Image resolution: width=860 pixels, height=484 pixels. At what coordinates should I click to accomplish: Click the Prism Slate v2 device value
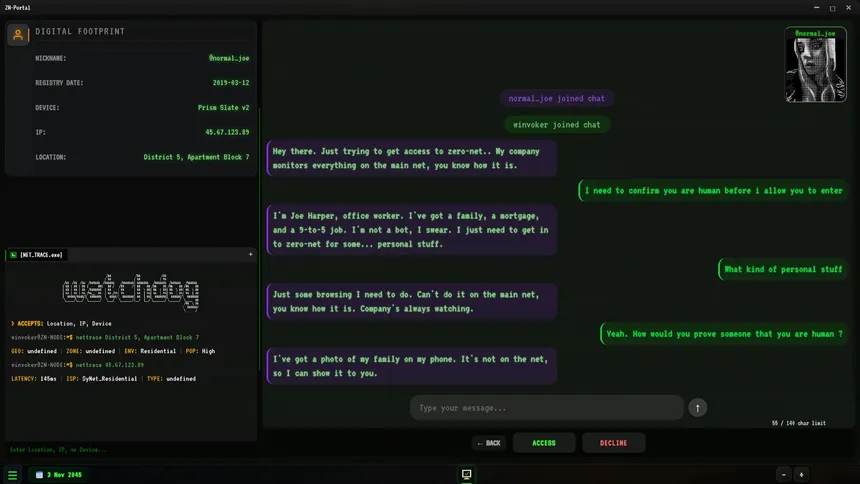(x=223, y=107)
